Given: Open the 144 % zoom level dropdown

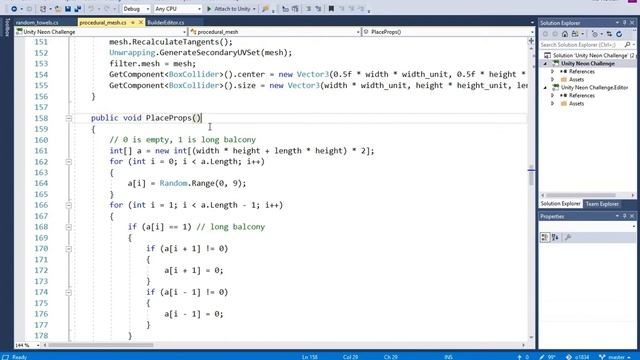Looking at the screenshot, I should 27,345.
